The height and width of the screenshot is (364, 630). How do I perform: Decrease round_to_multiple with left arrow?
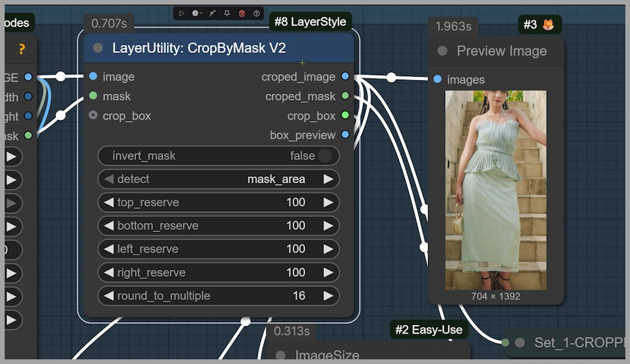(x=109, y=296)
